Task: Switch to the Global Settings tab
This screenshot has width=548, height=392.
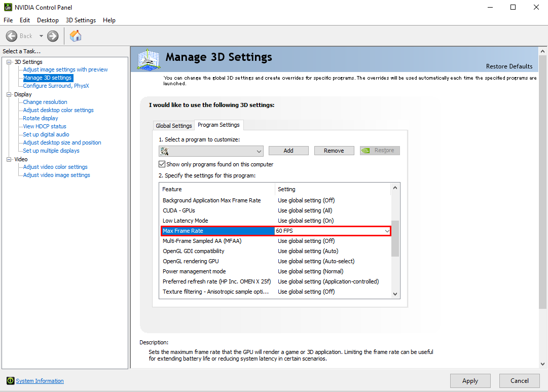Action: (174, 126)
